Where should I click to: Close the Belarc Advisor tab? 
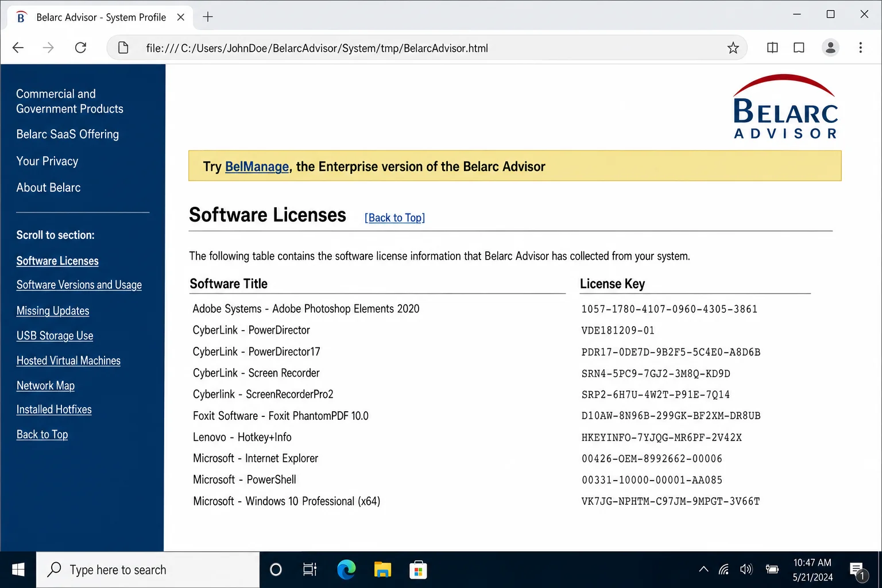[x=180, y=17]
